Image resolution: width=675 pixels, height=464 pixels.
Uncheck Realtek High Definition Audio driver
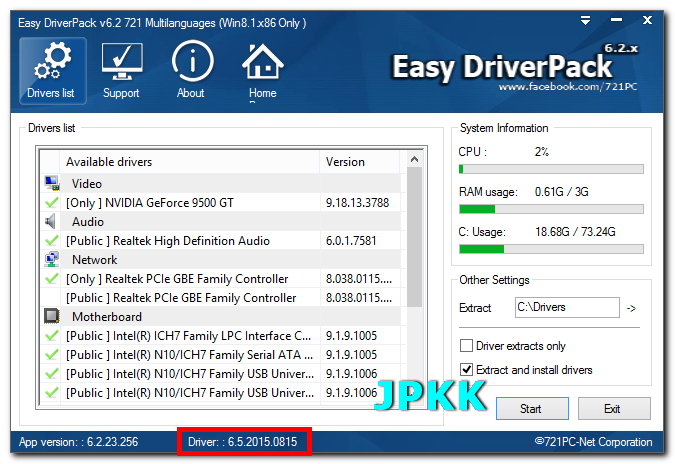pyautogui.click(x=52, y=240)
